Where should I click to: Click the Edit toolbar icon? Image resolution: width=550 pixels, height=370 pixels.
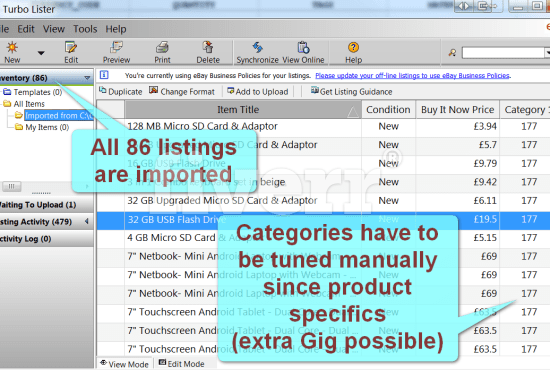[71, 52]
